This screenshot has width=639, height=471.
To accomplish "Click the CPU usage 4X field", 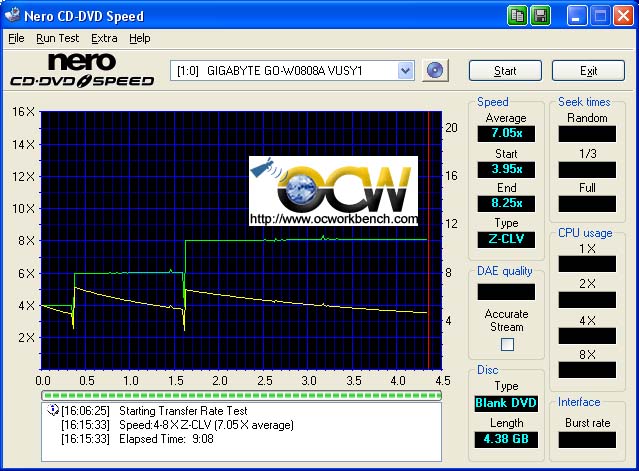I will point(587,336).
